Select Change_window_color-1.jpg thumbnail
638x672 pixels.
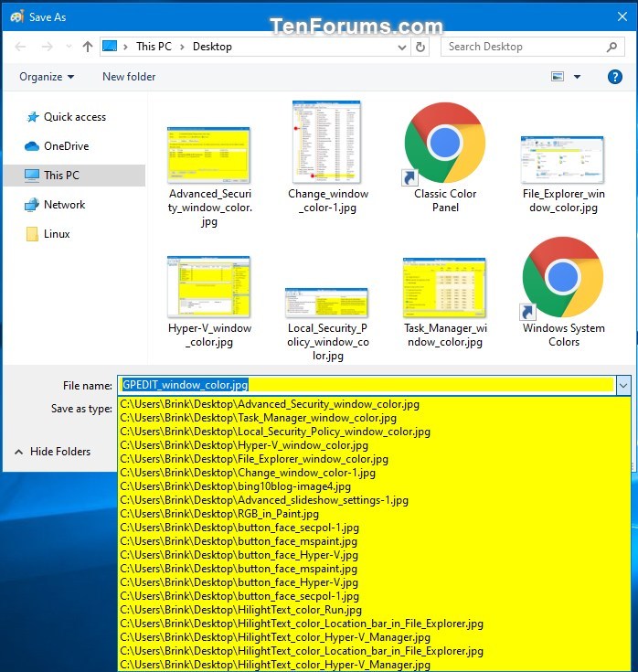(x=327, y=143)
